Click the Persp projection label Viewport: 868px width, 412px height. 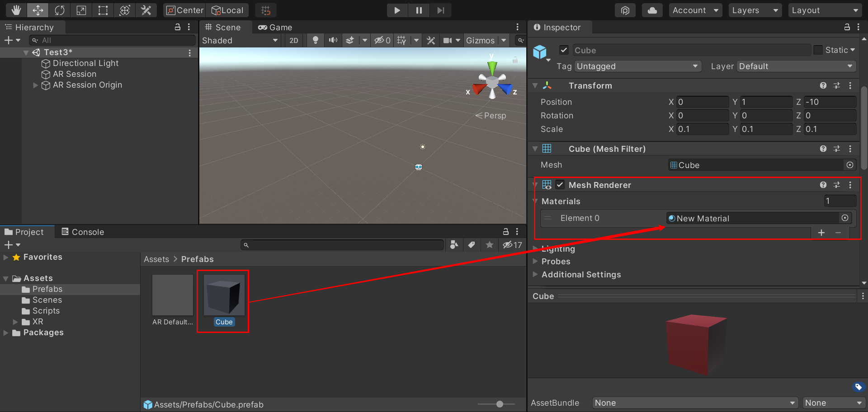491,116
